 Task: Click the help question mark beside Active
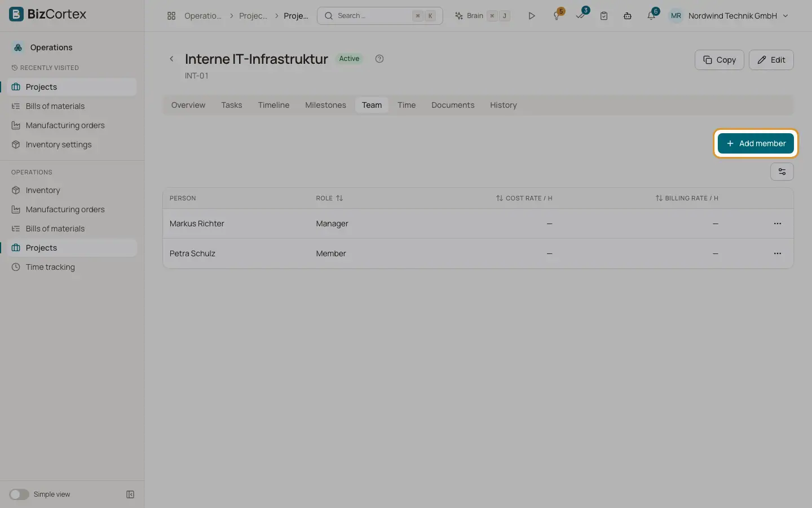[379, 59]
